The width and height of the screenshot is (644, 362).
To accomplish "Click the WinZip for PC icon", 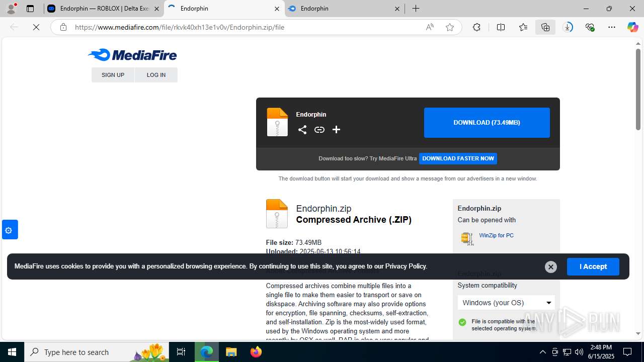I will click(x=467, y=238).
